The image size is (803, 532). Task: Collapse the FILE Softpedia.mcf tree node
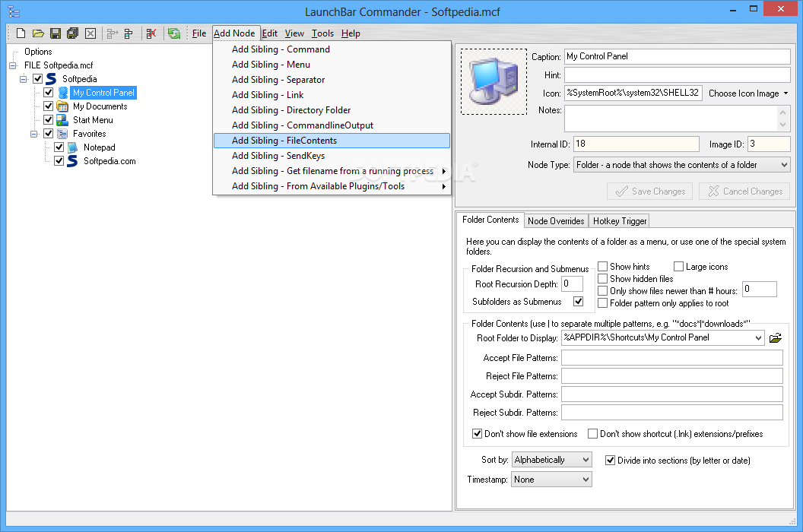click(x=13, y=65)
